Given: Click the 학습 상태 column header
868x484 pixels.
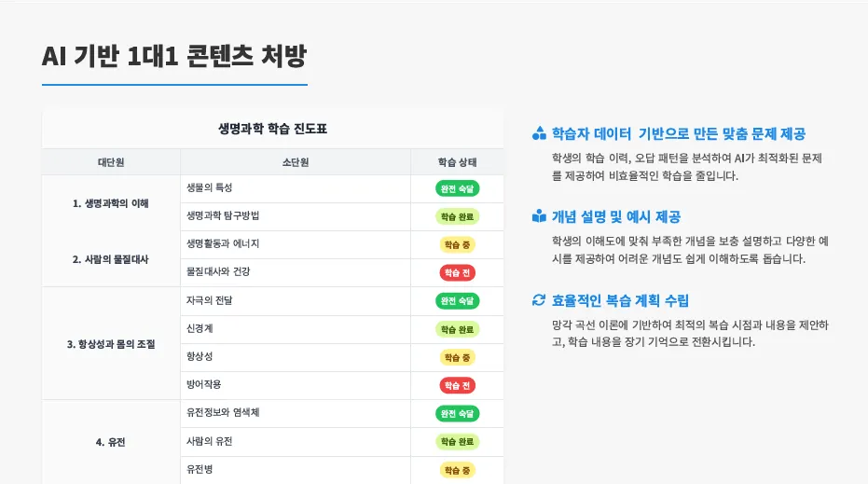Looking at the screenshot, I should tap(457, 162).
